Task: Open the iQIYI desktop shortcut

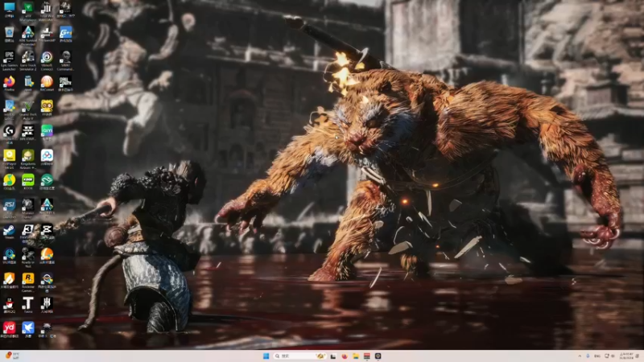Action: tap(47, 131)
